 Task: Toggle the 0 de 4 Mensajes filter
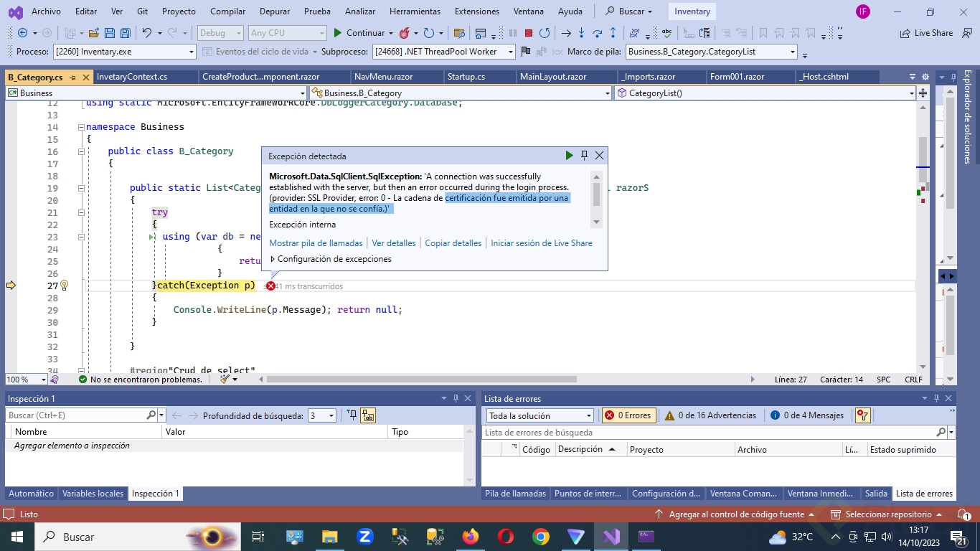click(x=807, y=415)
